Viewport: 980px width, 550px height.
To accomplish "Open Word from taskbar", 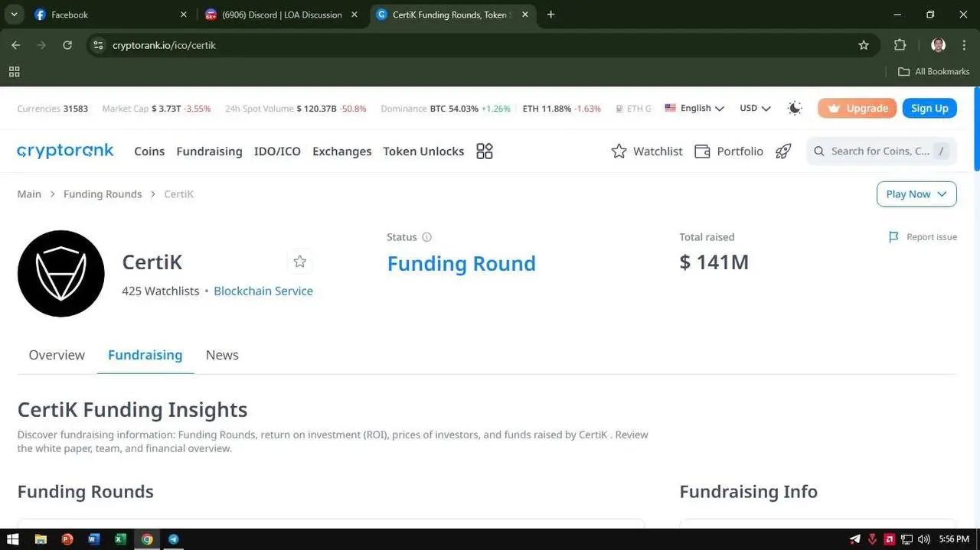I will click(x=93, y=539).
